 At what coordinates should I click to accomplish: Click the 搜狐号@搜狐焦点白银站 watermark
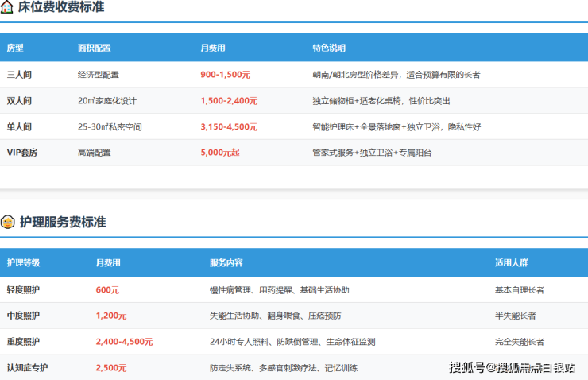(513, 366)
